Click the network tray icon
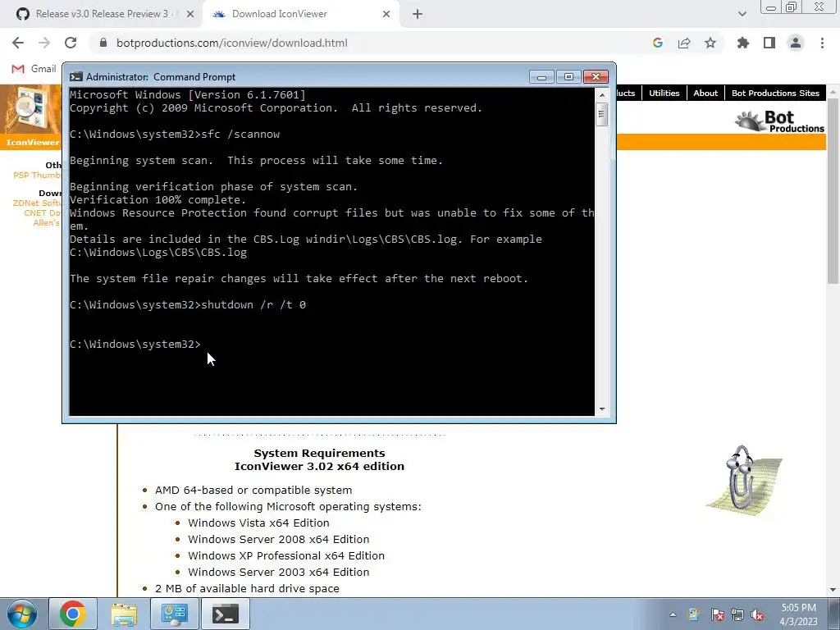This screenshot has height=630, width=840. (737, 615)
